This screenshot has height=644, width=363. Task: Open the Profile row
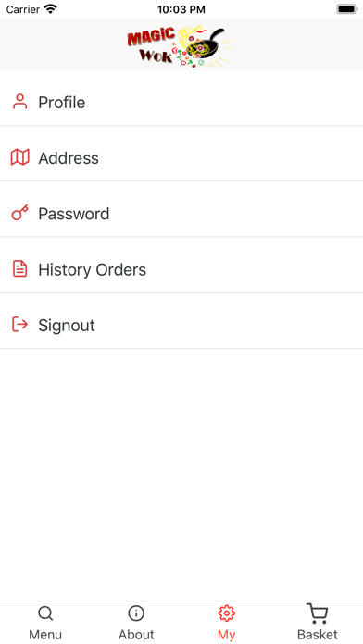(181, 102)
